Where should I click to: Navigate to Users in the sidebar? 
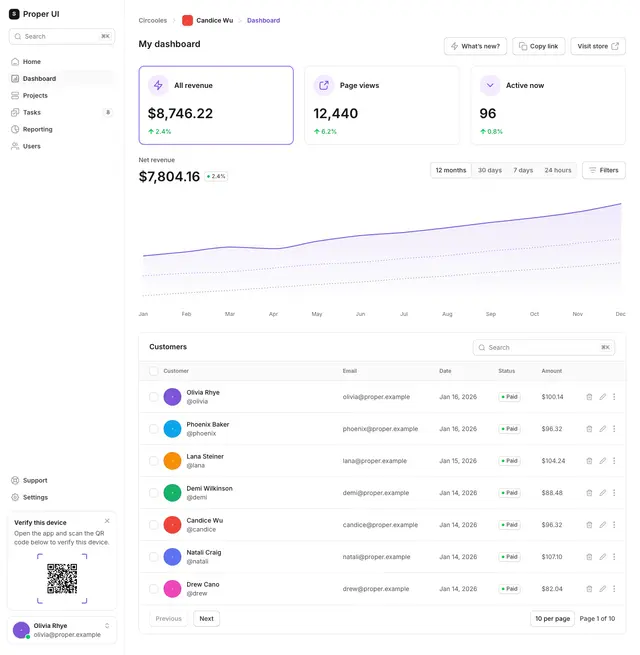[62, 146]
